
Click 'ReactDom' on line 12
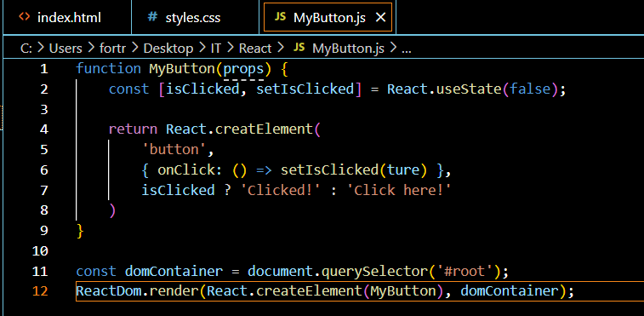tap(108, 291)
